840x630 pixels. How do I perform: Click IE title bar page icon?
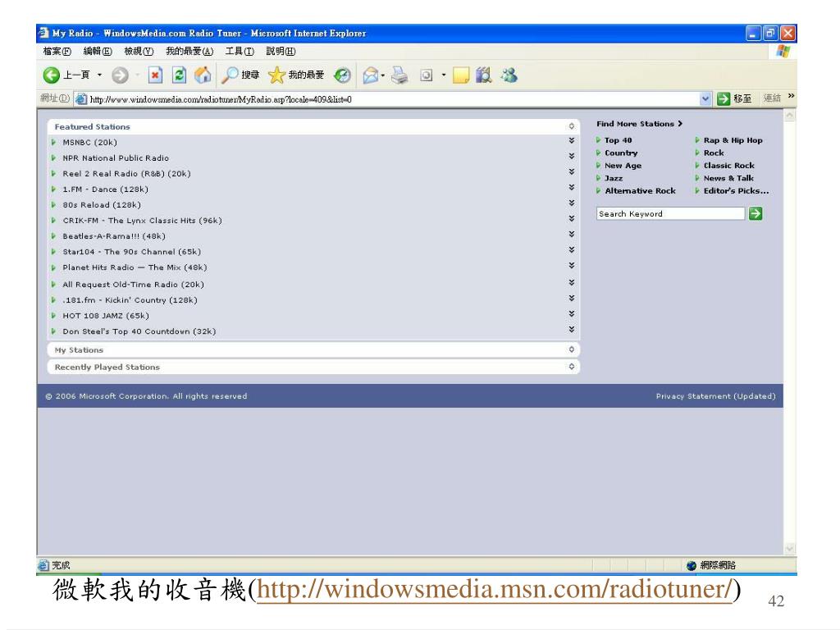[x=43, y=33]
